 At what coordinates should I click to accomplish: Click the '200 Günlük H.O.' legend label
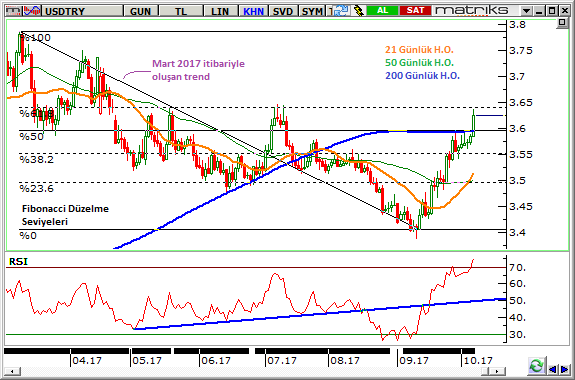pyautogui.click(x=422, y=76)
